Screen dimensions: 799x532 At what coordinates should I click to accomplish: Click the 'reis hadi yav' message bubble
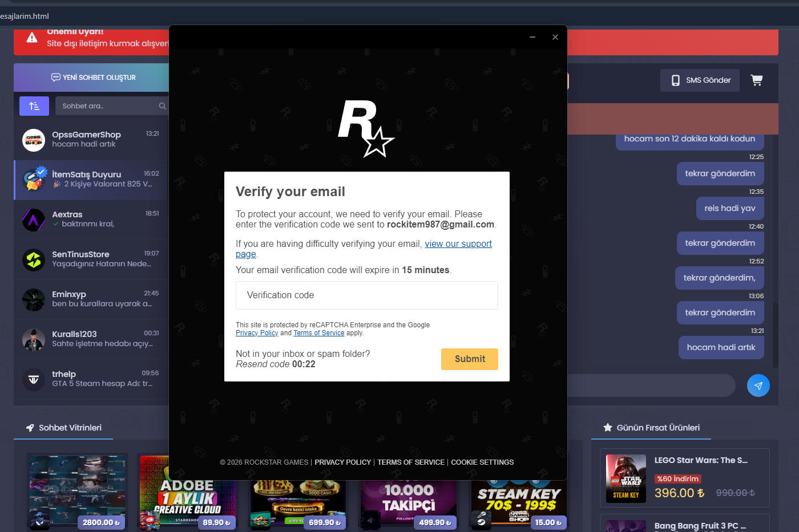coord(730,208)
